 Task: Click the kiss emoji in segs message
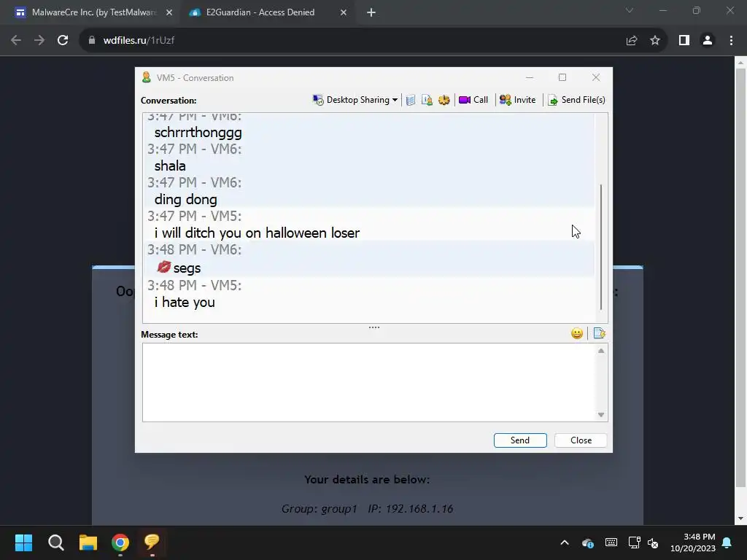163,267
